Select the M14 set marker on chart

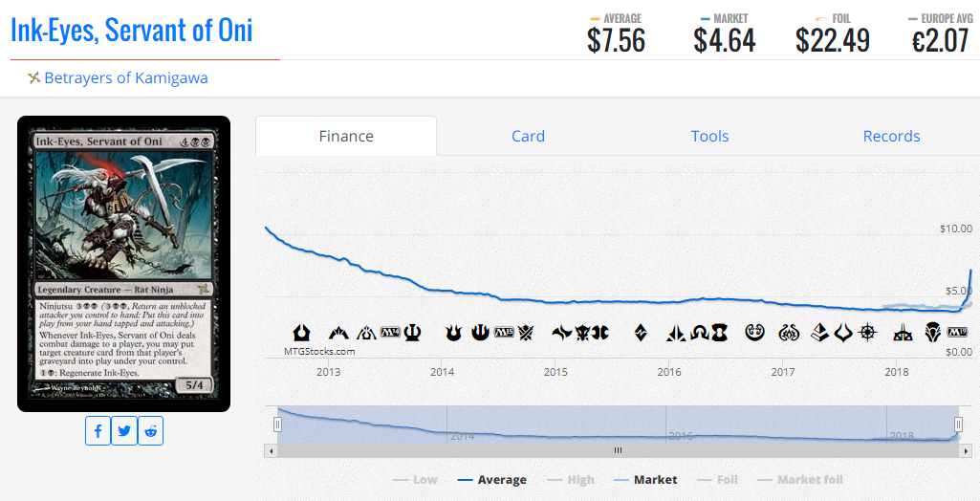(x=390, y=333)
